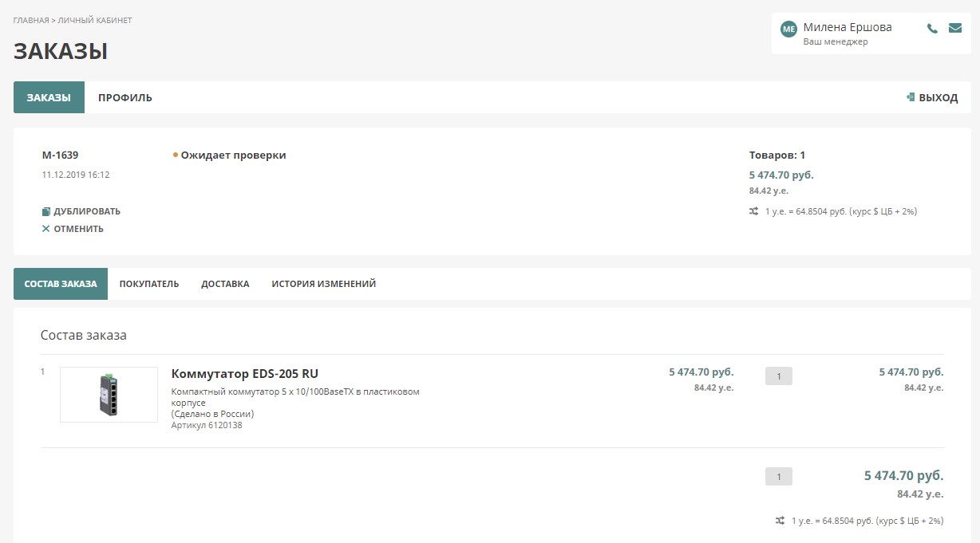Click the EDS-205 switch product thumbnail

[109, 395]
